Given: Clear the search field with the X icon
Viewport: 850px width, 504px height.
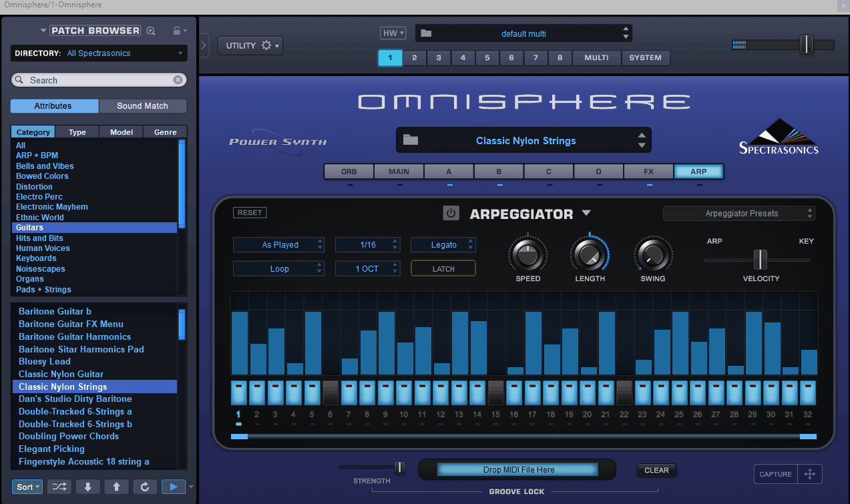Looking at the screenshot, I should click(x=178, y=80).
